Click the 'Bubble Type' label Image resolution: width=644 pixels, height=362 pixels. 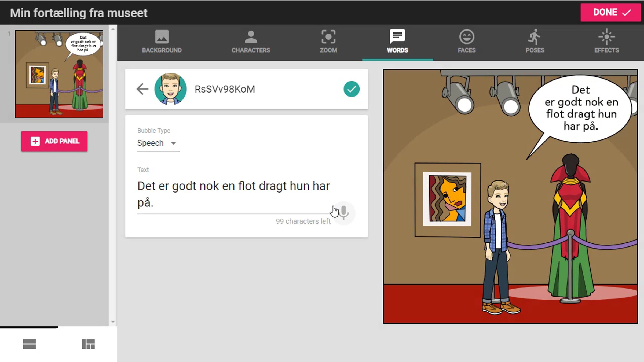pyautogui.click(x=154, y=131)
